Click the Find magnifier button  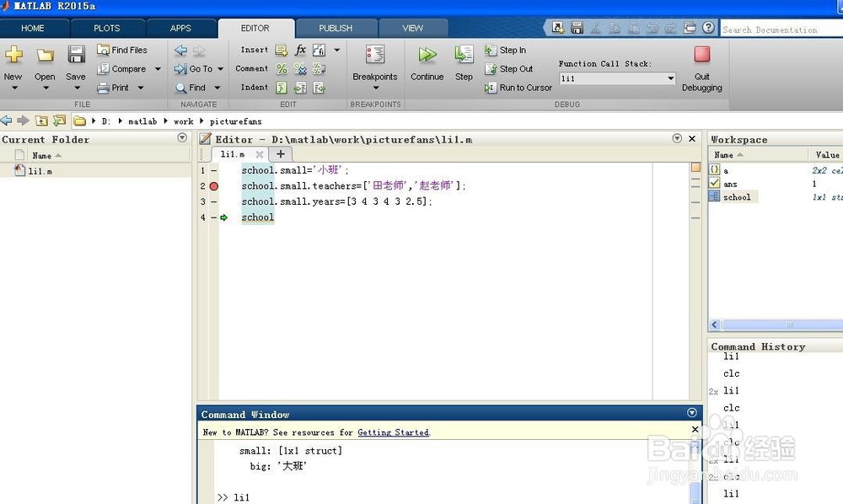coord(191,88)
